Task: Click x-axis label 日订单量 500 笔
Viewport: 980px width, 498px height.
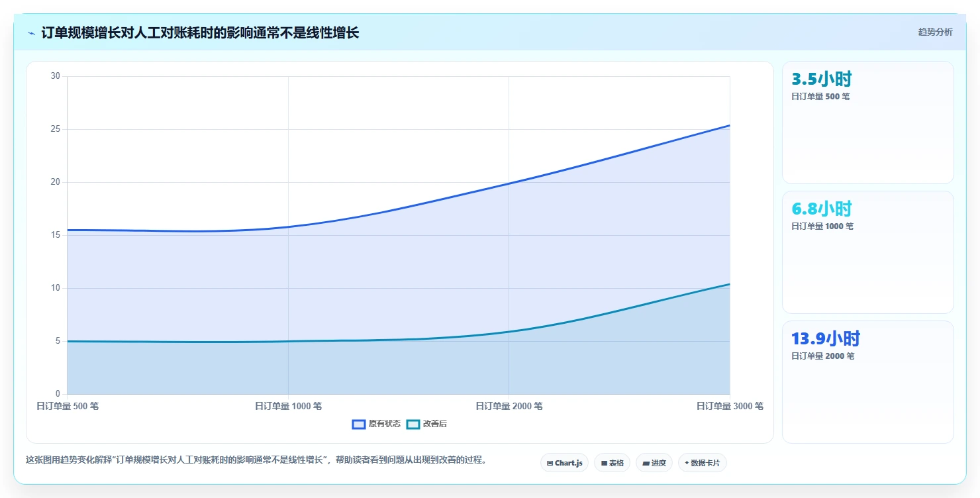Action: tap(68, 406)
